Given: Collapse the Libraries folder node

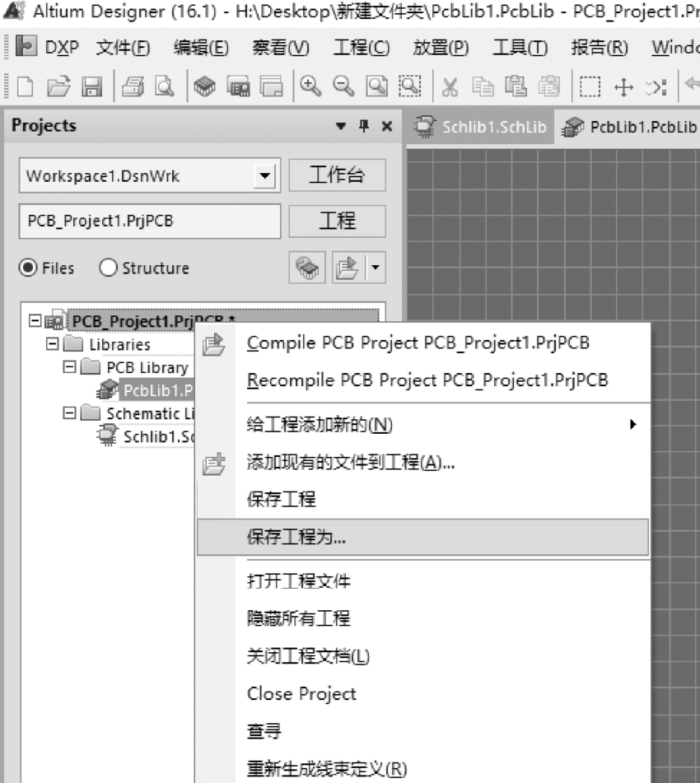Looking at the screenshot, I should pyautogui.click(x=52, y=343).
